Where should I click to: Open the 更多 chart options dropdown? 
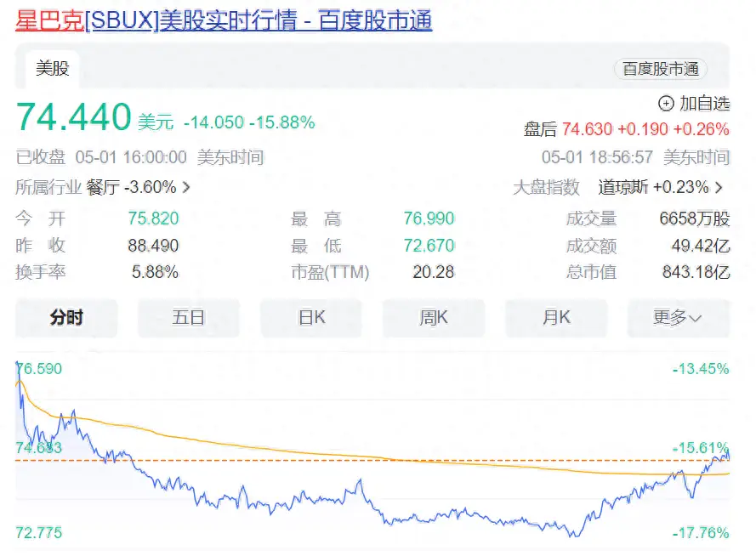pyautogui.click(x=677, y=318)
